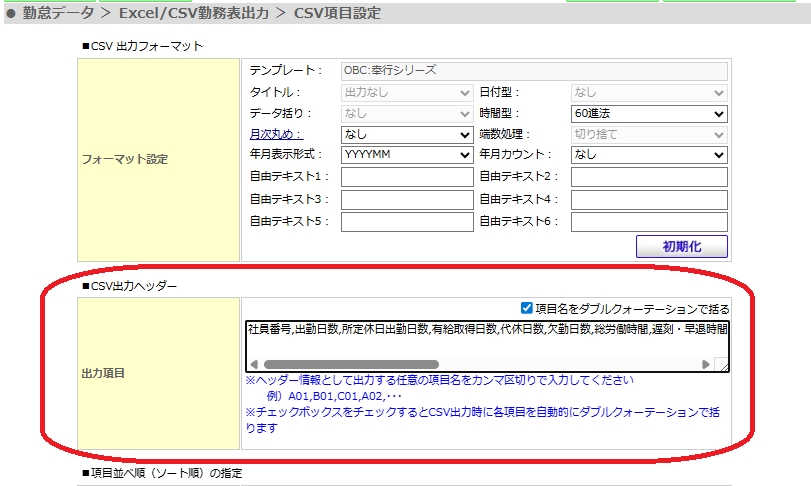Click into the 自由テキスト5 field
The height and width of the screenshot is (486, 811).
tap(406, 221)
